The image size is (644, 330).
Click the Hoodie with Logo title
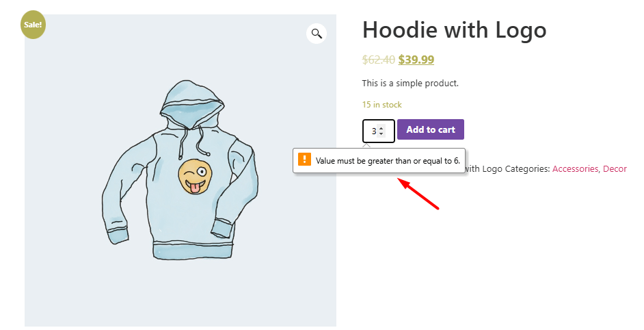pos(454,29)
